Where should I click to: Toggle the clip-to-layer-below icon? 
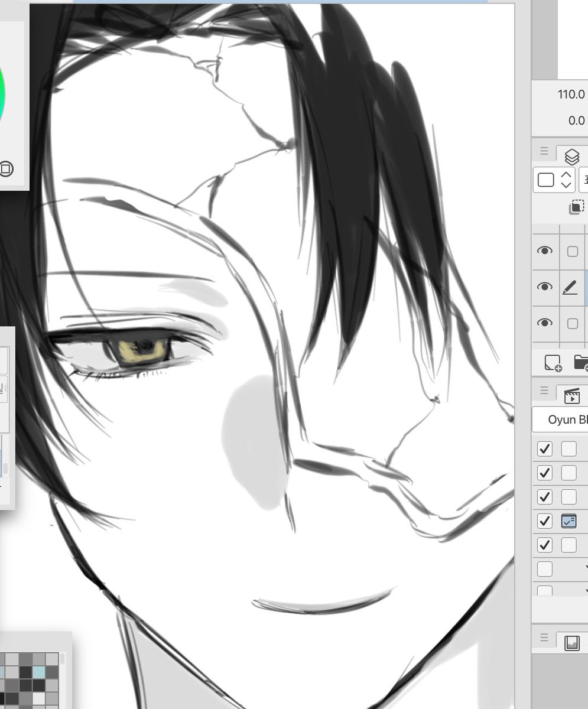coord(577,207)
